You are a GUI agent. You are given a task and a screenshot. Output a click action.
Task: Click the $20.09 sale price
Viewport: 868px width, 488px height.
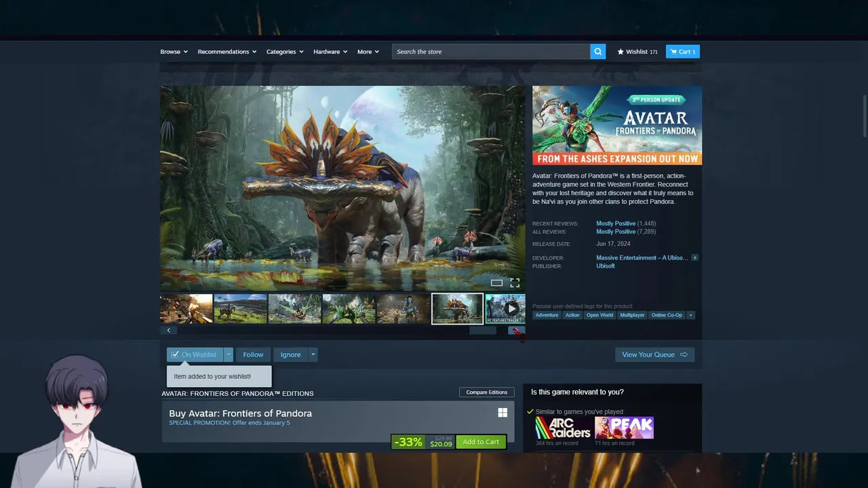(x=441, y=444)
